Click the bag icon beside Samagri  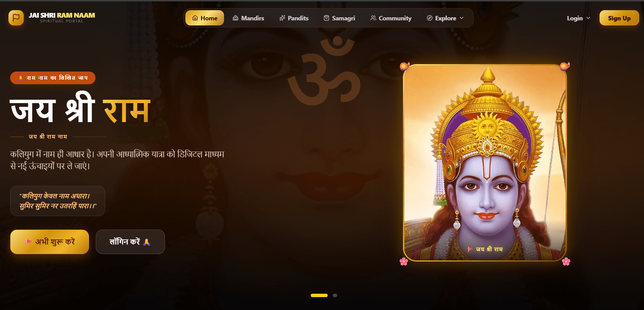tap(326, 18)
